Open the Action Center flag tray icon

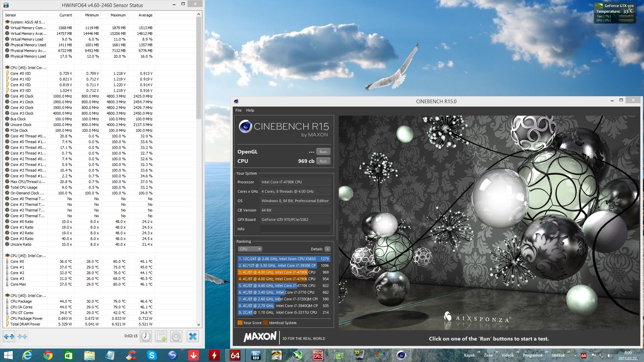593,356
